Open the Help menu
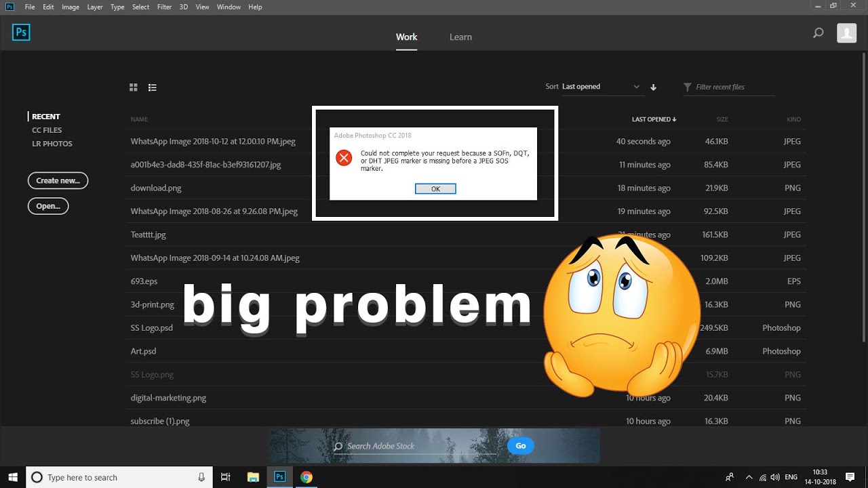The width and height of the screenshot is (868, 488). pos(255,7)
